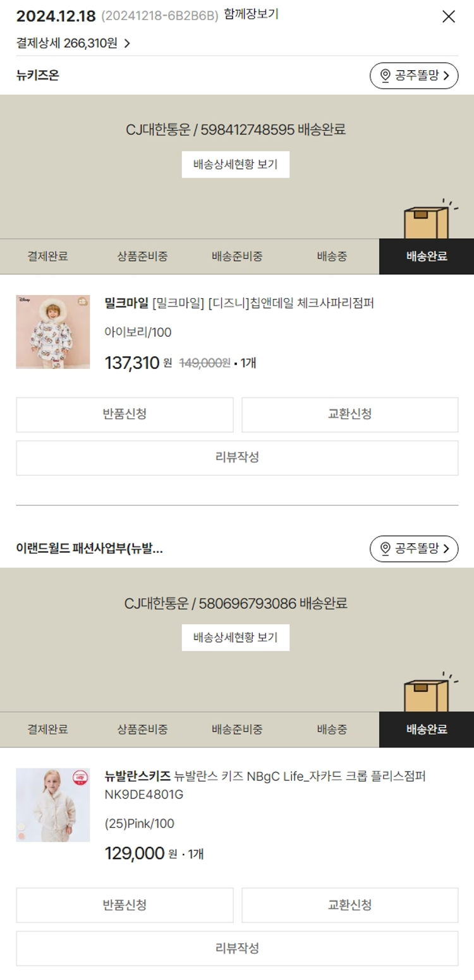Select 배송중 step in second shipment
The height and width of the screenshot is (980, 474).
pos(332,730)
